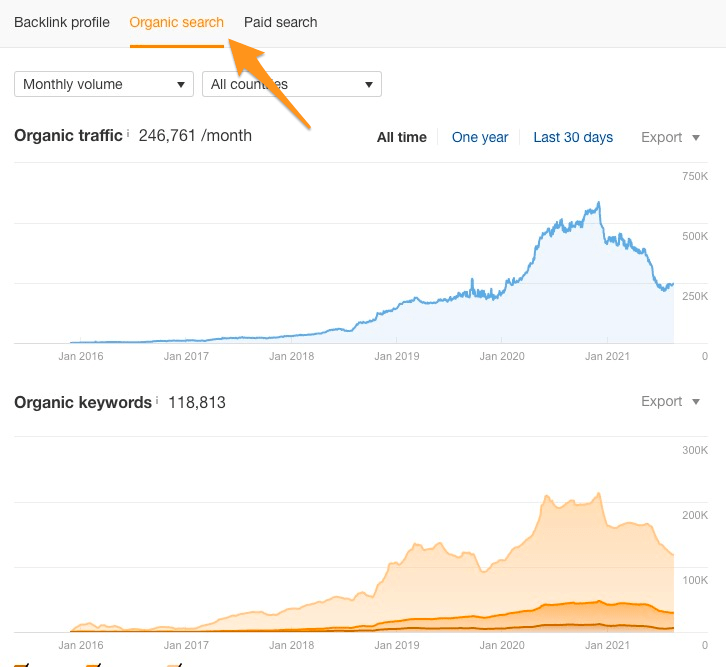Screen dimensions: 726x667
Task: Click Jan 2019 on the traffic chart
Action: pyautogui.click(x=397, y=356)
